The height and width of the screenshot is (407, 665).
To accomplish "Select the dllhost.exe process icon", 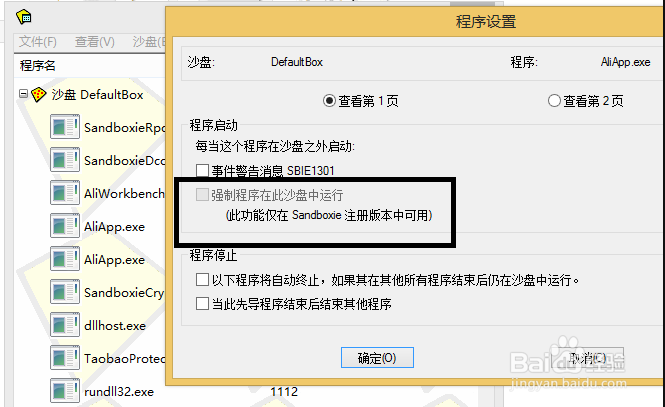I will pyautogui.click(x=65, y=325).
